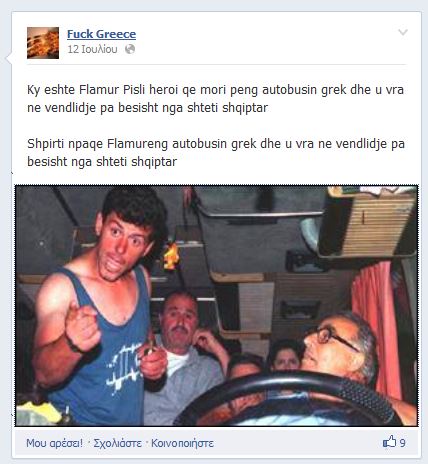Viewport: 428px width, 464px height.
Task: Select the paragraph starting Shpirti npaqe
Action: point(216,153)
